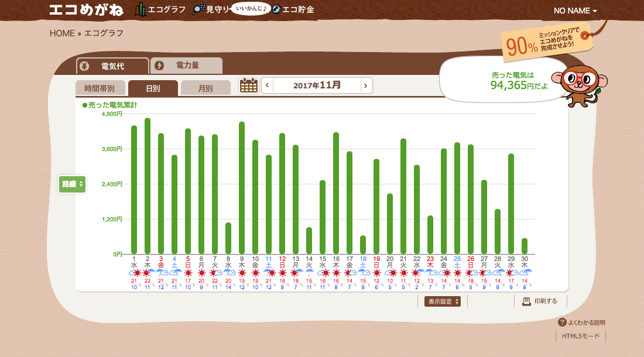Click weather icon for day 8

click(x=228, y=273)
